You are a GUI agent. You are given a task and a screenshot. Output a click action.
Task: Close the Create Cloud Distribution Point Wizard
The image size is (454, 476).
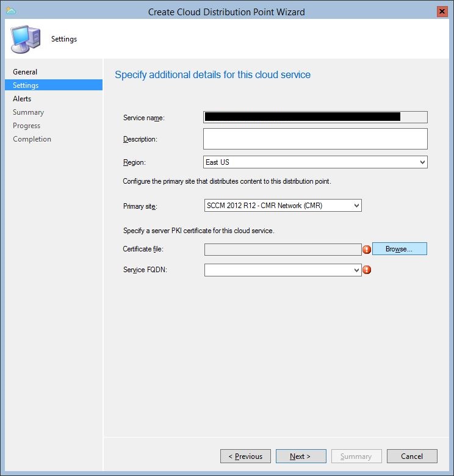[x=442, y=12]
